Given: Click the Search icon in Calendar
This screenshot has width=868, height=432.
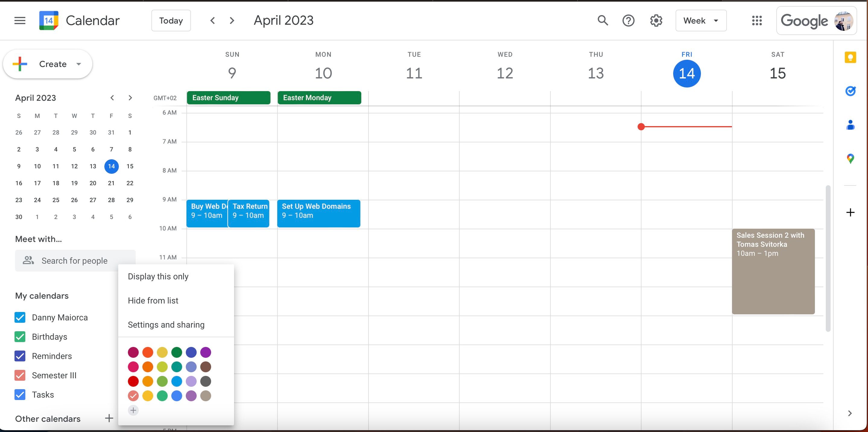Looking at the screenshot, I should click(x=602, y=21).
